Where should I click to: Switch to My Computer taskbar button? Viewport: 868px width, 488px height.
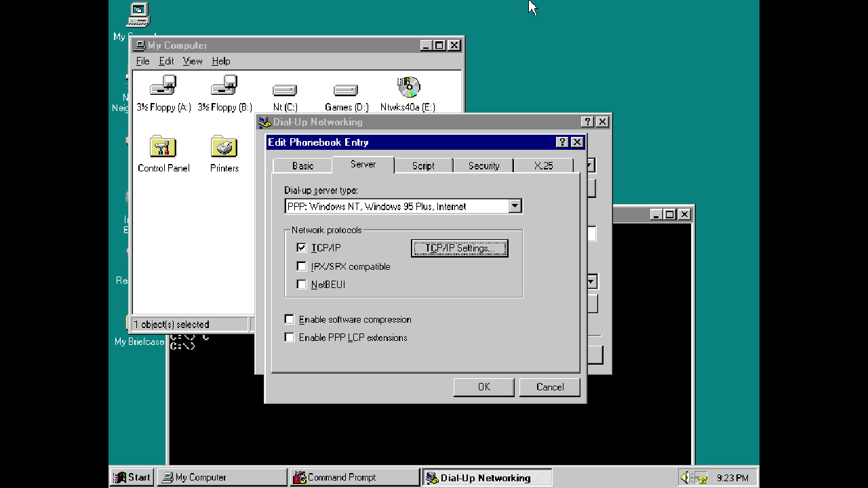[x=222, y=477]
